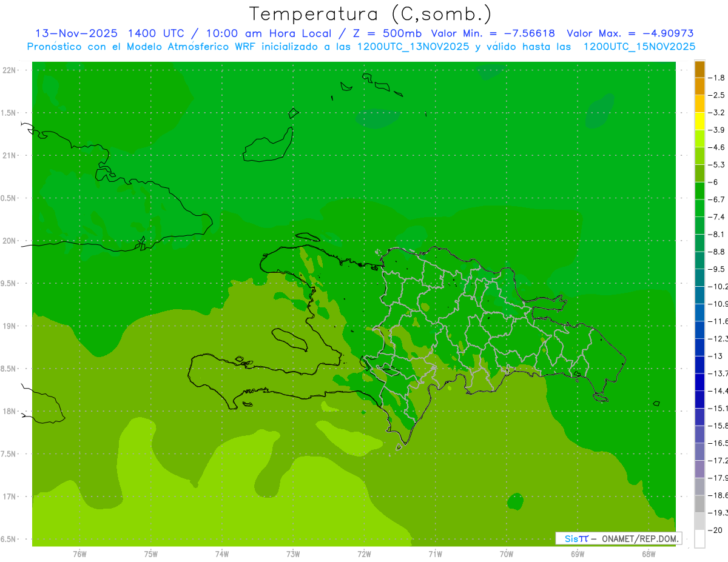The image size is (728, 562).
Task: Click the lime swatch between -3.9 and -4.6
Action: tap(699, 139)
